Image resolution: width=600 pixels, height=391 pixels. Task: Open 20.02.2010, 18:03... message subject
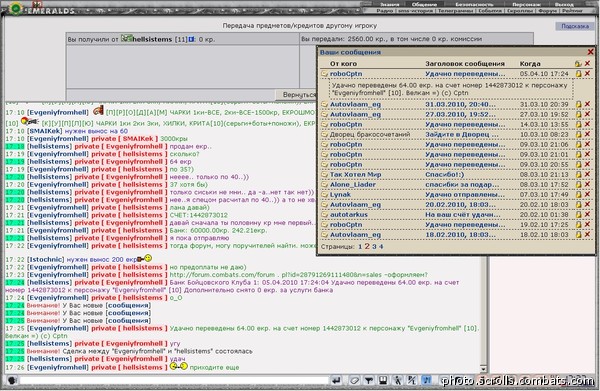(461, 204)
